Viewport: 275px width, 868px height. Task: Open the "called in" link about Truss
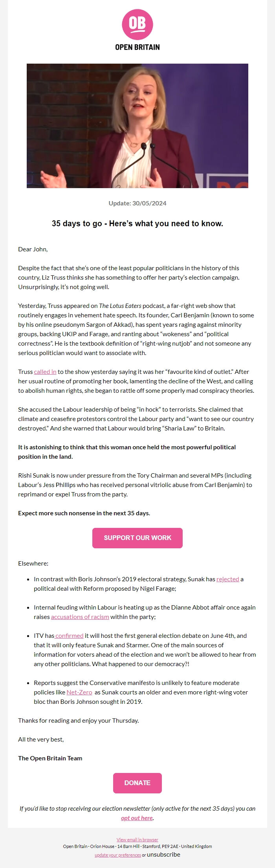[44, 372]
